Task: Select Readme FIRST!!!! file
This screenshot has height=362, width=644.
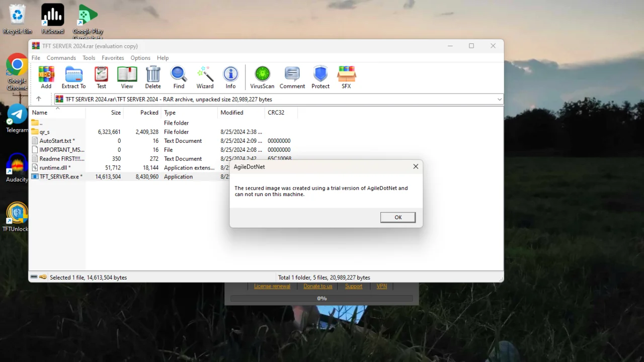Action: 61,159
